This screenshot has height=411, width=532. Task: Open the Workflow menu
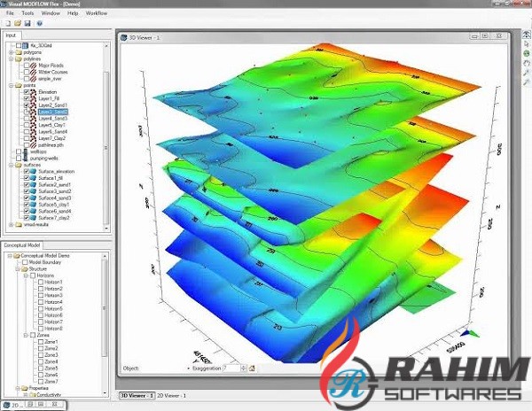97,13
